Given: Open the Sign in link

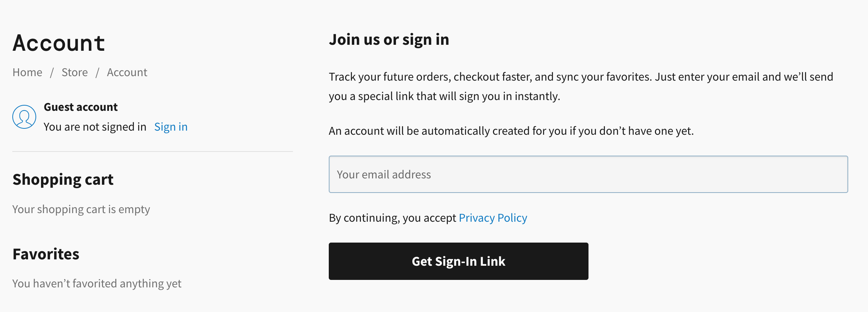Looking at the screenshot, I should [x=171, y=127].
